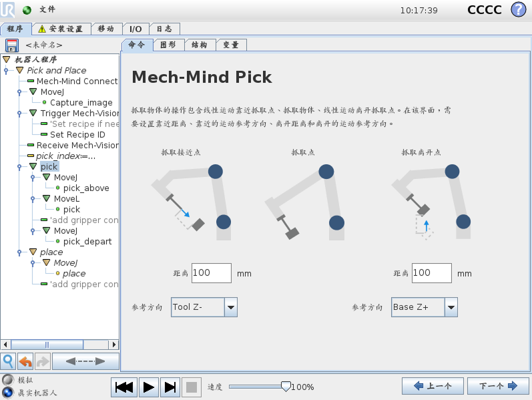The image size is (532, 400).
Task: Click the UR logo icon
Action: click(7, 9)
